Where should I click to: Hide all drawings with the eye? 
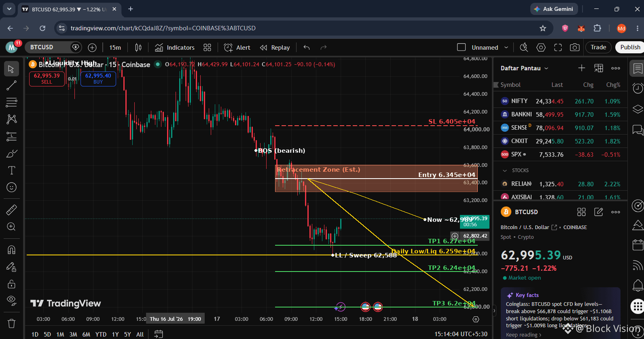tap(11, 300)
